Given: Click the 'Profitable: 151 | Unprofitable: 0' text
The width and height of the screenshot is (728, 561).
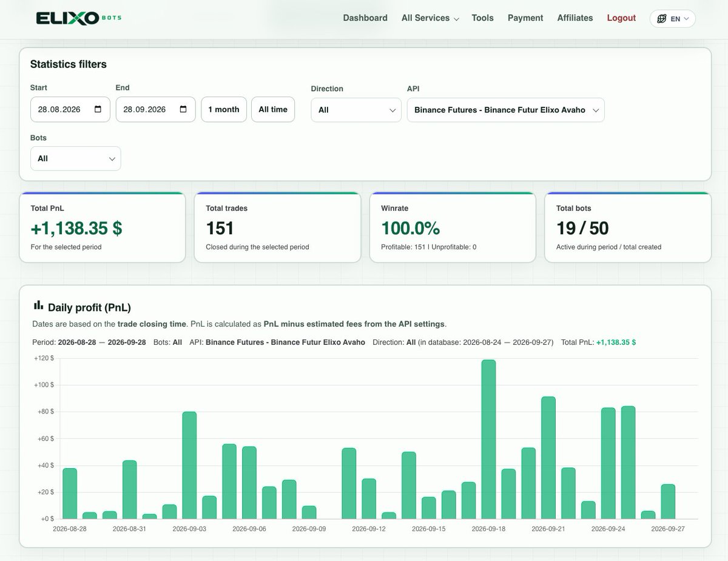Looking at the screenshot, I should (429, 247).
